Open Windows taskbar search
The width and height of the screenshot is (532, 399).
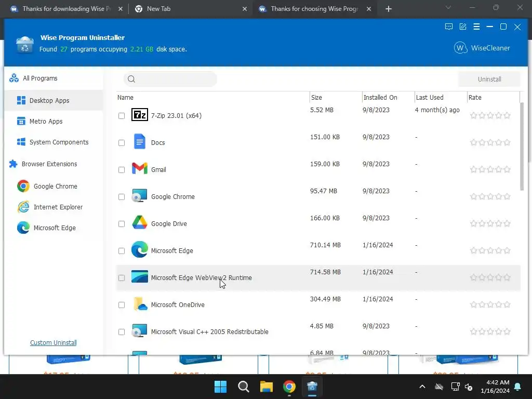pos(243,387)
